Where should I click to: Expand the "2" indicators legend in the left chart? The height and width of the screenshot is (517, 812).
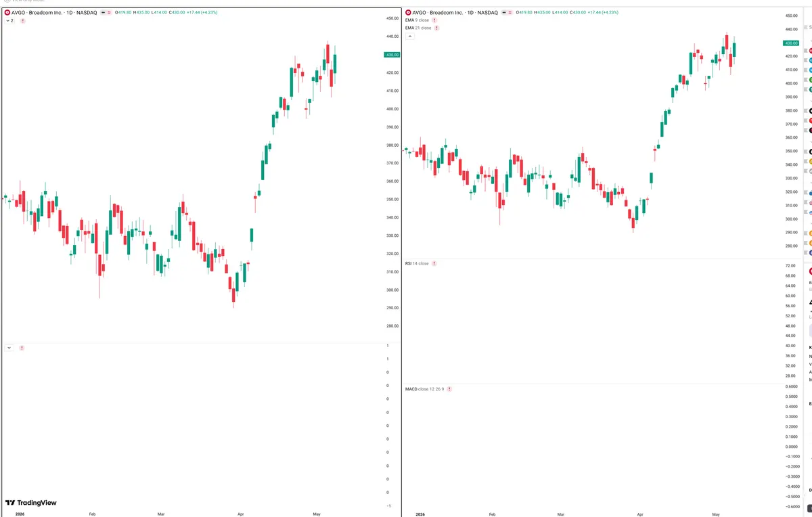click(x=9, y=21)
